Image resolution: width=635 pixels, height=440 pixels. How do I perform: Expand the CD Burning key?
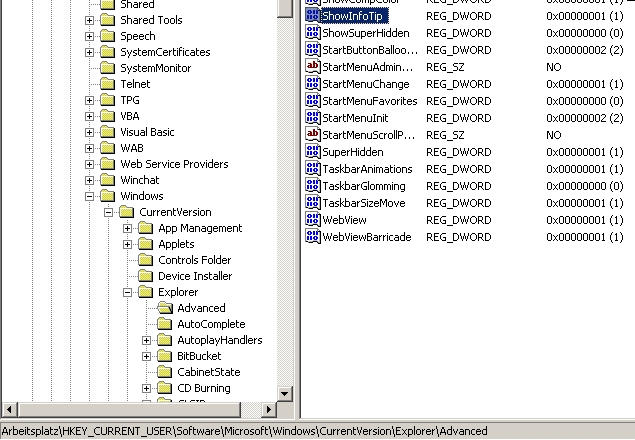[x=147, y=388]
